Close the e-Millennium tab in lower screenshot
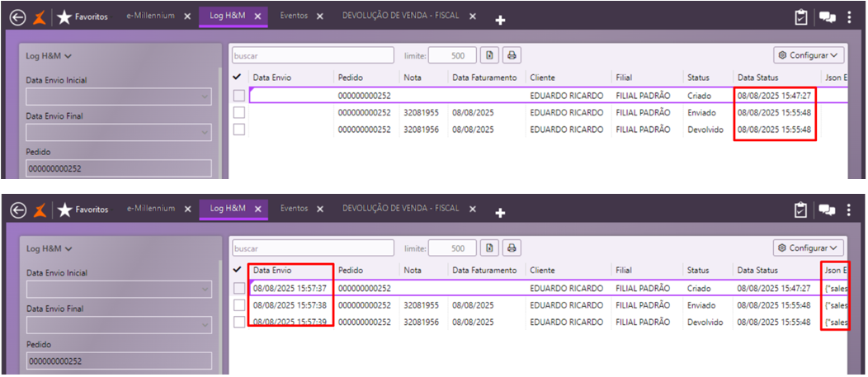Image resolution: width=868 pixels, height=377 pixels. tap(187, 210)
